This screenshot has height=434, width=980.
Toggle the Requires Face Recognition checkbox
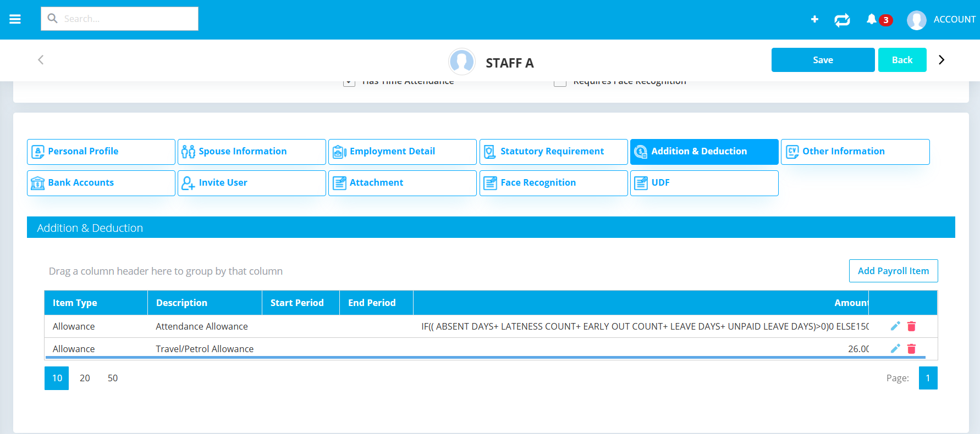(x=560, y=83)
